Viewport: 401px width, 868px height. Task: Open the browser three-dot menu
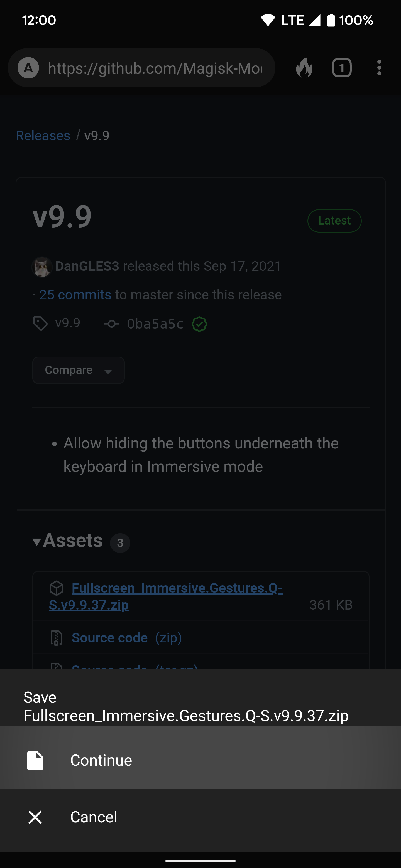[379, 68]
